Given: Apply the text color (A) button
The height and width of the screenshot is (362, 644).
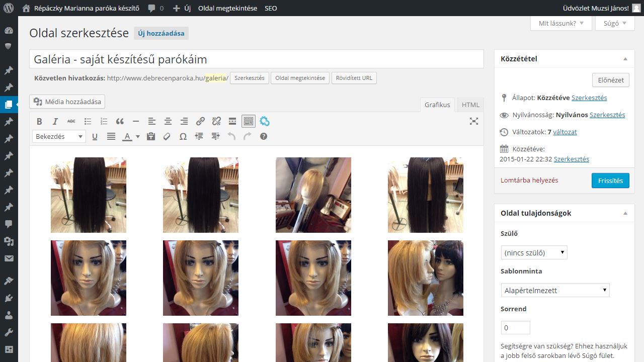Looking at the screenshot, I should click(x=127, y=136).
